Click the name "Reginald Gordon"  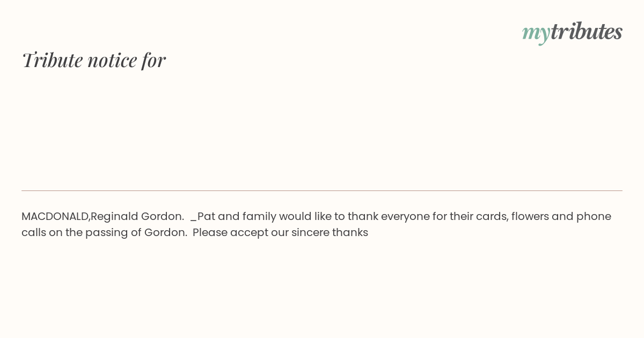tap(137, 217)
